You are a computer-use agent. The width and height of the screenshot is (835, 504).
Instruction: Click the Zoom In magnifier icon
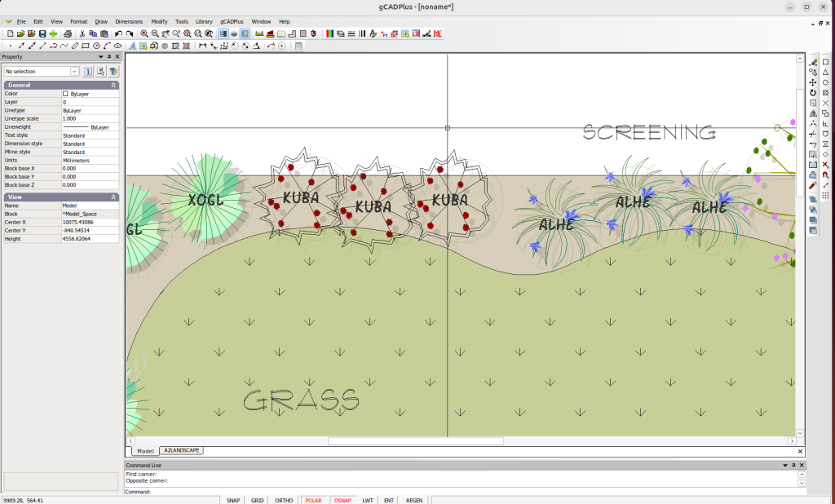point(144,33)
